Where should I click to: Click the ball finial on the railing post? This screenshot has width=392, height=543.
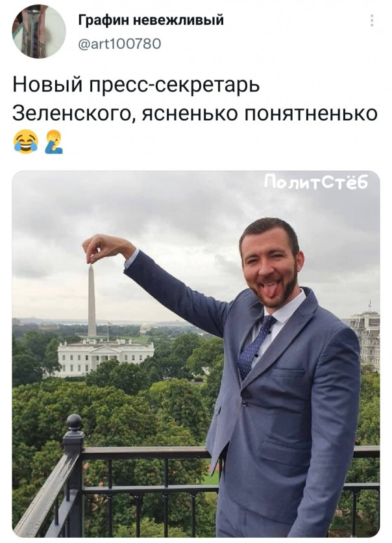[74, 422]
